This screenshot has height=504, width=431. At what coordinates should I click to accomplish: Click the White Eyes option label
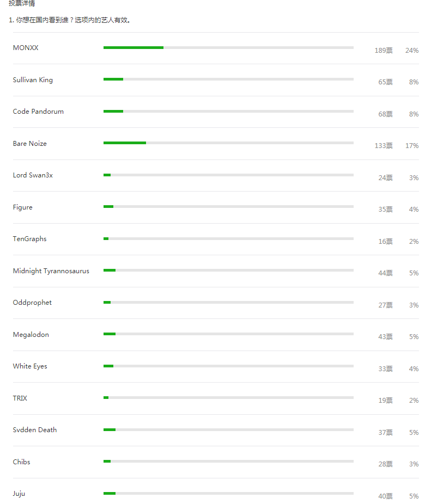click(30, 366)
